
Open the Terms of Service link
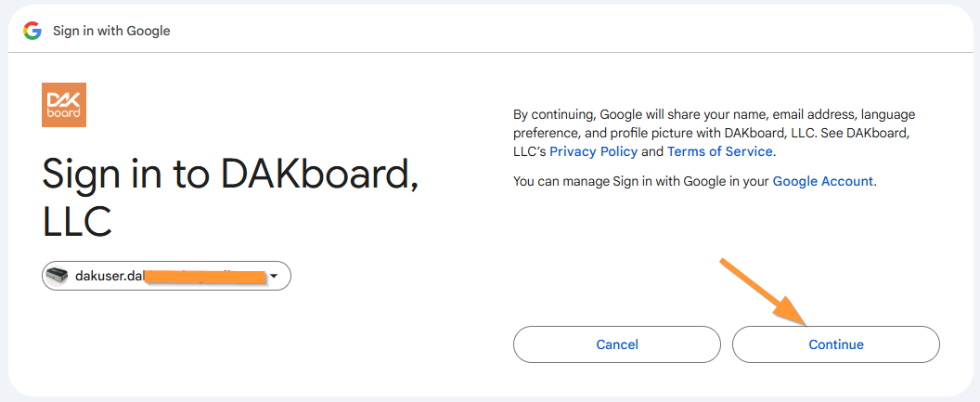(720, 151)
